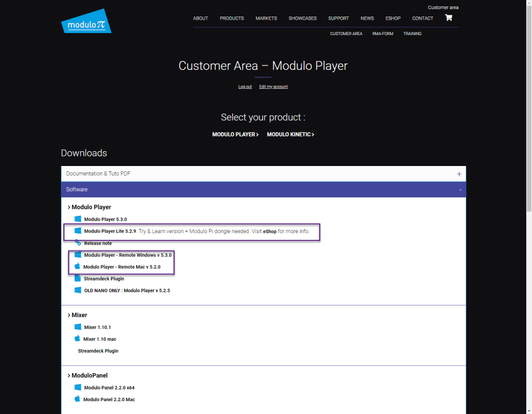Select the MODULO KINETIC product link
The height and width of the screenshot is (414, 532).
pyautogui.click(x=290, y=135)
